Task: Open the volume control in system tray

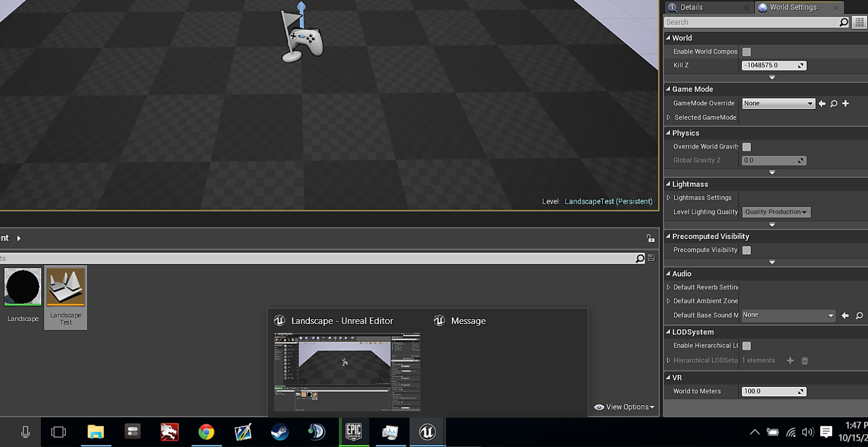Action: [807, 432]
